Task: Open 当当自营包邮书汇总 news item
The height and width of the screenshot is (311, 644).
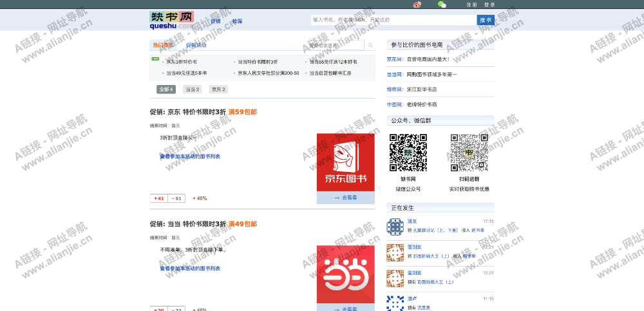Action: pyautogui.click(x=330, y=73)
